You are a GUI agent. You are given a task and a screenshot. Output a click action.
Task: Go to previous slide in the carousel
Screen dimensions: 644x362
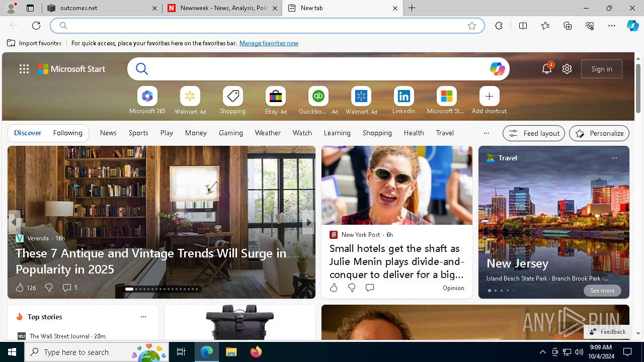tap(15, 222)
